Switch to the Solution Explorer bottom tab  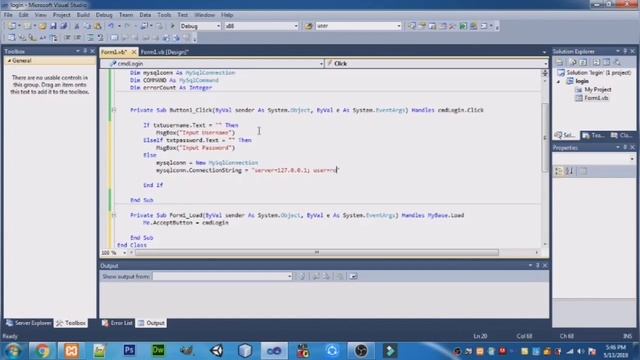[x=565, y=135]
